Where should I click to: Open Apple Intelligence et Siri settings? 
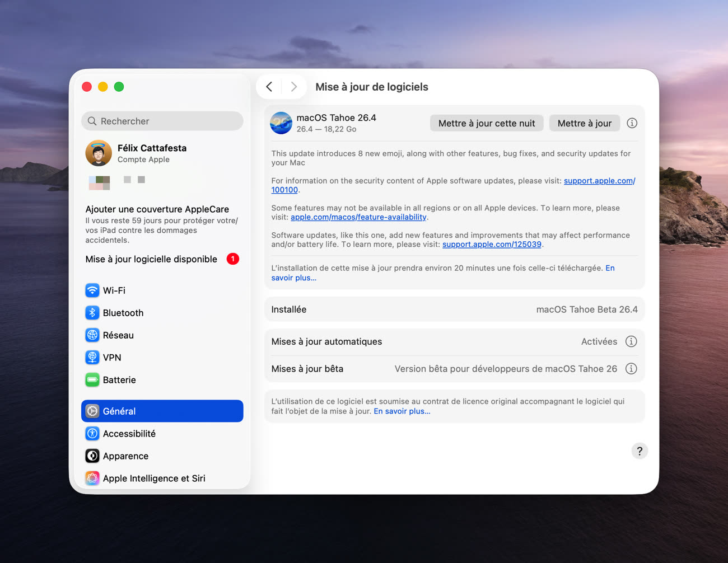coord(153,478)
